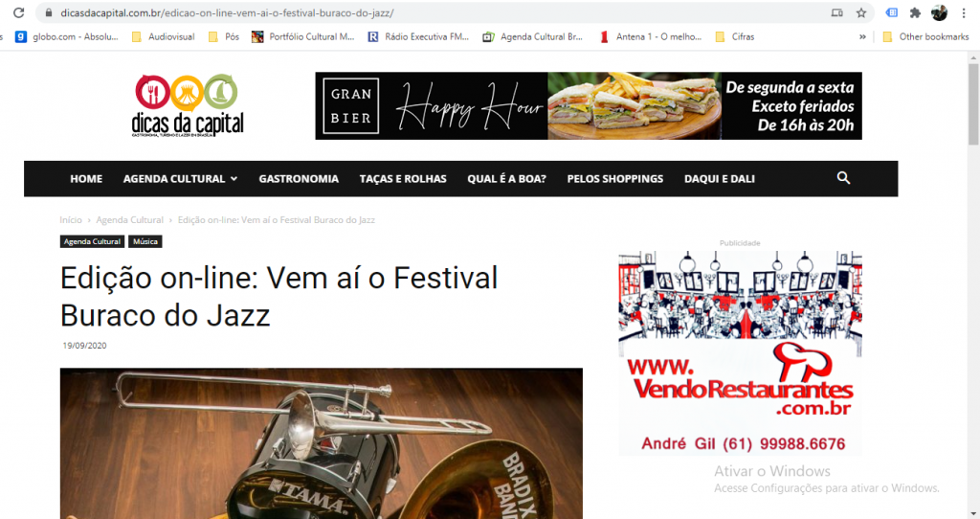The width and height of the screenshot is (980, 519).
Task: Click the profile avatar in Chrome toolbar
Action: (x=939, y=12)
